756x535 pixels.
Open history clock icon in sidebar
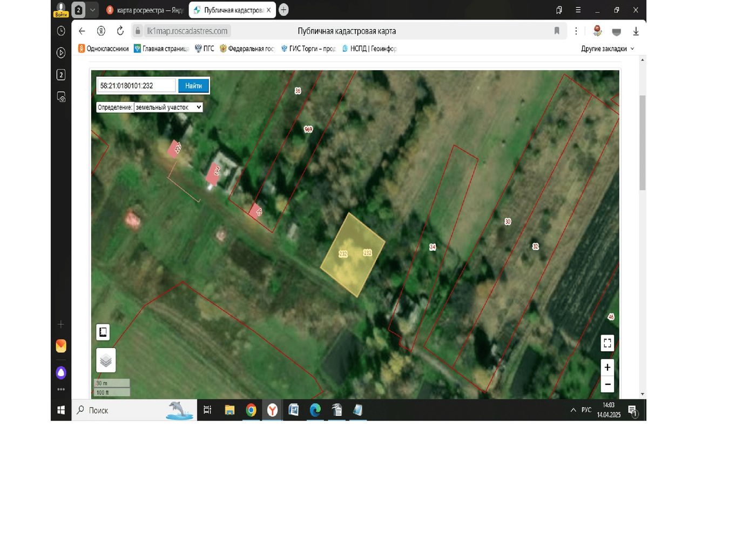click(61, 31)
